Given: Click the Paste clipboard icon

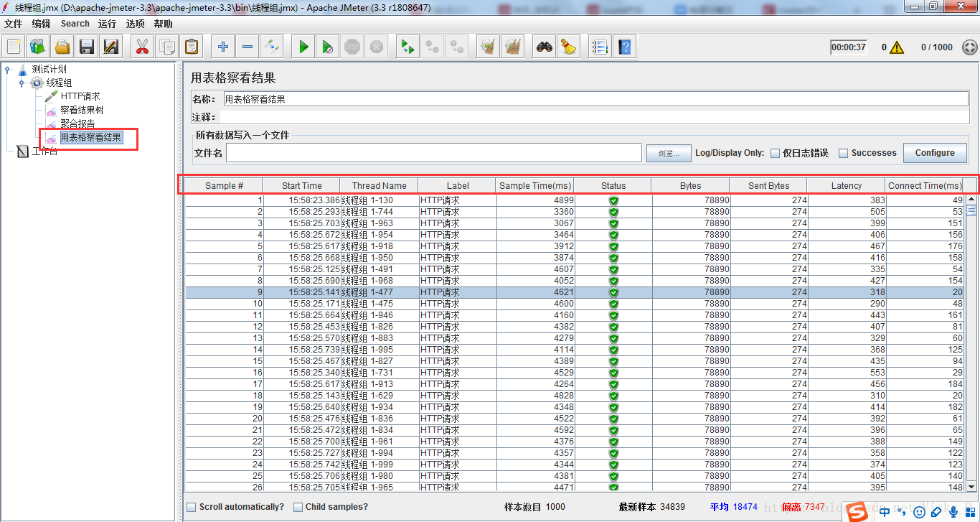Looking at the screenshot, I should pyautogui.click(x=191, y=47).
